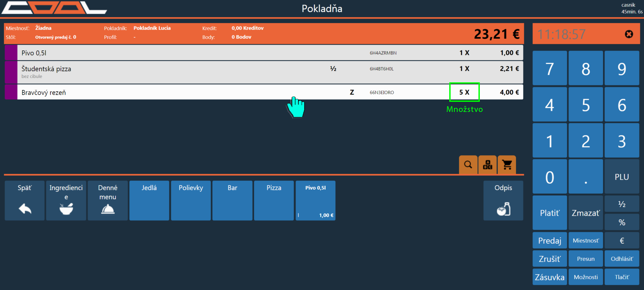Open the Možnosti options menu
This screenshot has height=290, width=644.
(x=586, y=277)
